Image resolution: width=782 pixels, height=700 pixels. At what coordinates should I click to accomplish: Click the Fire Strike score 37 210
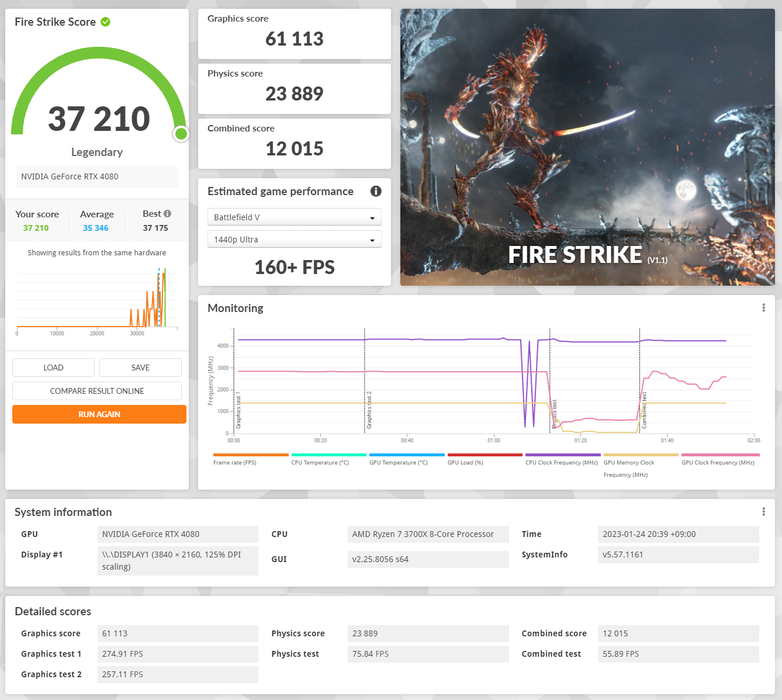click(99, 119)
